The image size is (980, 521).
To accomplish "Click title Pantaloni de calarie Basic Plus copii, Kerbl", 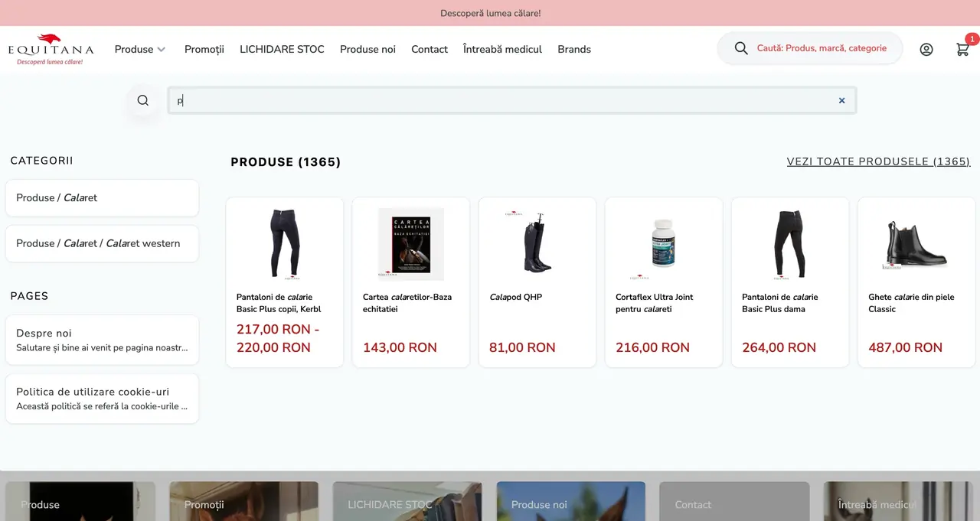I will 279,303.
